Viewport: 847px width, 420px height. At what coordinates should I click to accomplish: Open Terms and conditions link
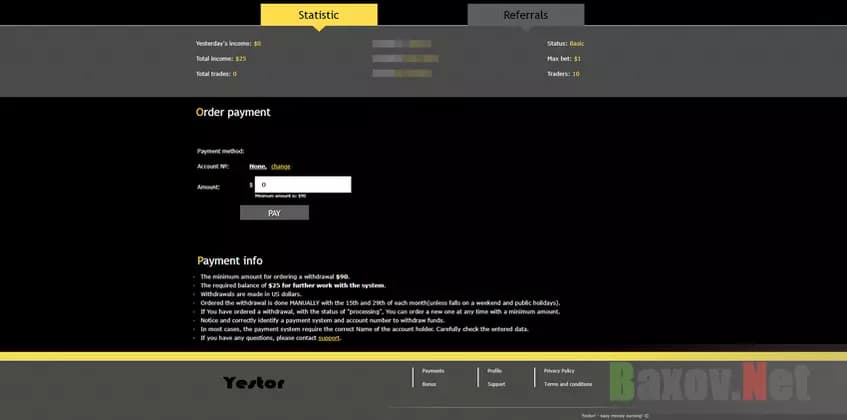(x=568, y=384)
